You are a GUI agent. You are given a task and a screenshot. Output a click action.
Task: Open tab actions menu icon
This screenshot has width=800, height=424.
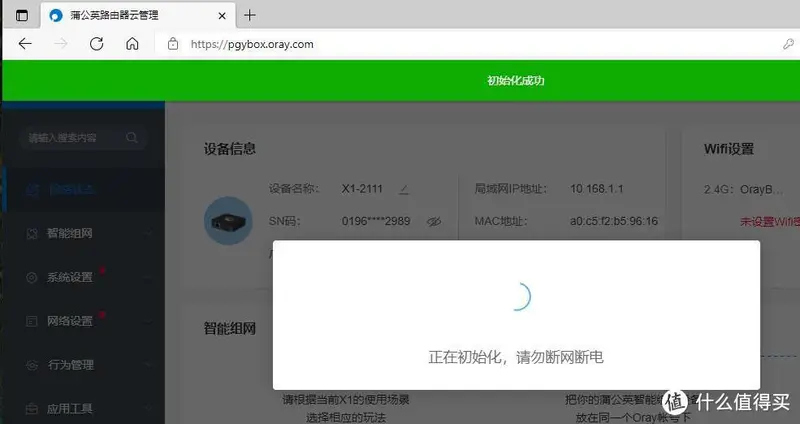pos(22,15)
